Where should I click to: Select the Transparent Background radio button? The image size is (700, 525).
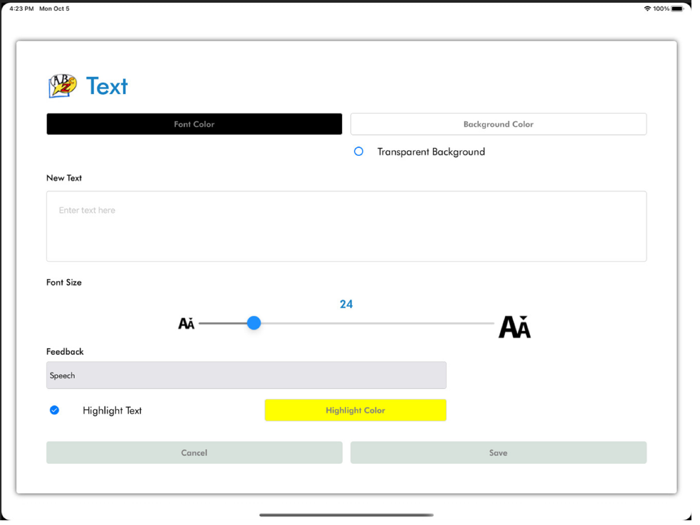point(358,152)
